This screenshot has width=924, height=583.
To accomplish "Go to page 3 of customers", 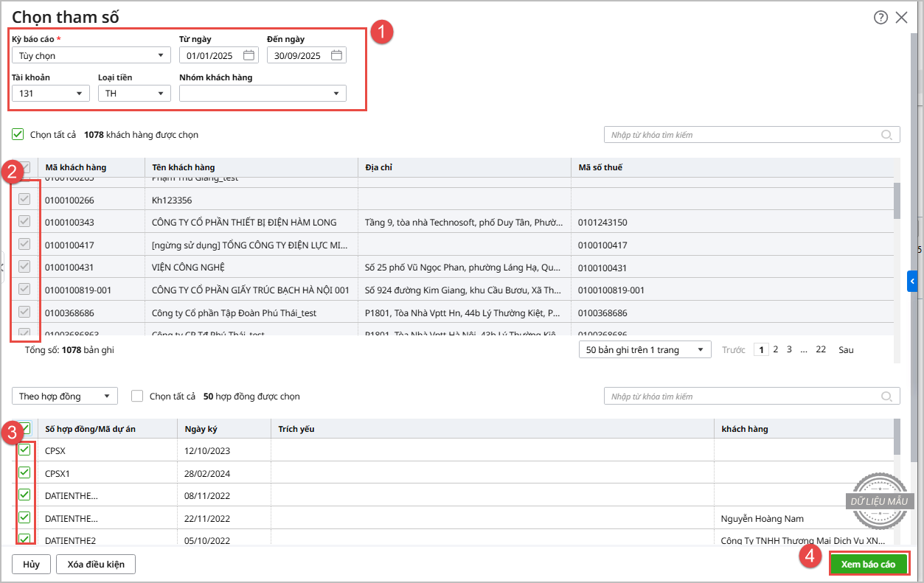I will (789, 350).
